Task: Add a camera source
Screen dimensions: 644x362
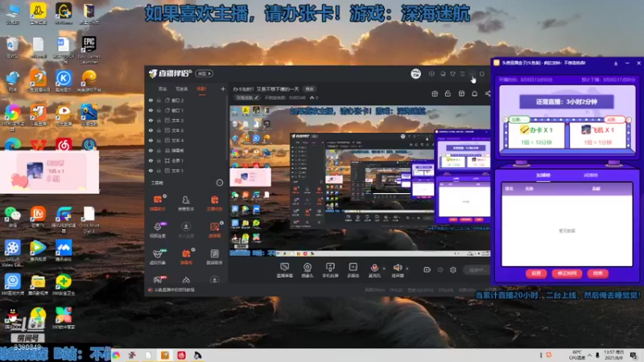Action: click(308, 269)
